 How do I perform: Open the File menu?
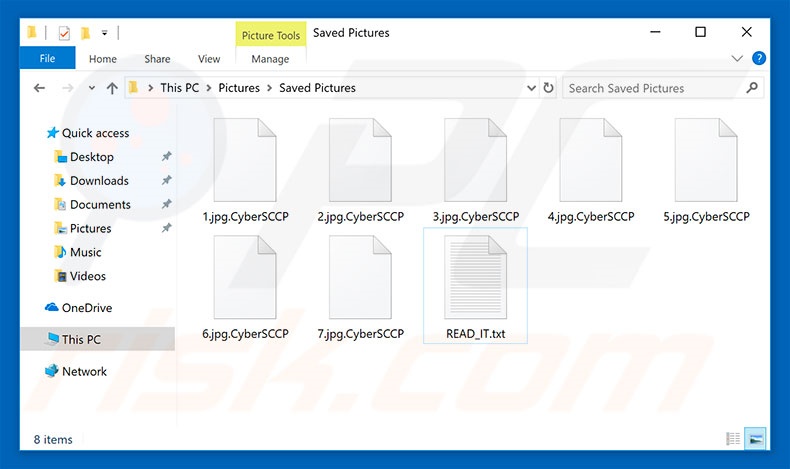click(x=47, y=59)
